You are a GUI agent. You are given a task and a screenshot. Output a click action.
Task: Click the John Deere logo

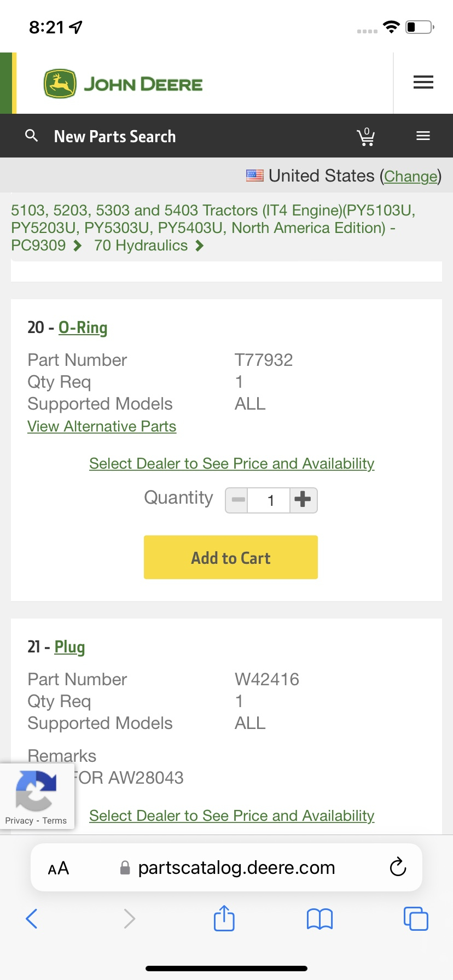(x=123, y=84)
